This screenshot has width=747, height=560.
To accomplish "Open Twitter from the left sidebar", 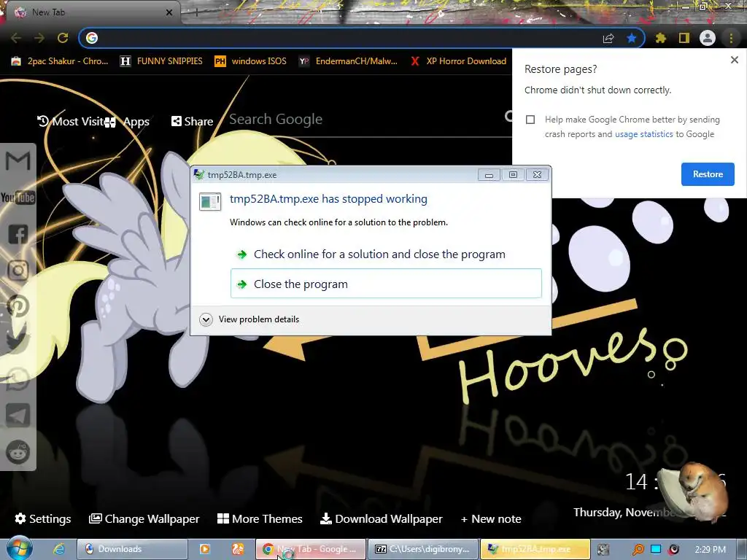I will click(18, 343).
